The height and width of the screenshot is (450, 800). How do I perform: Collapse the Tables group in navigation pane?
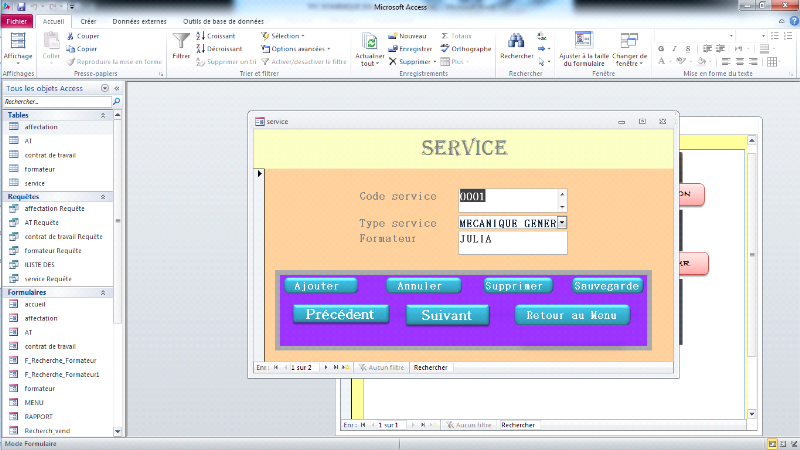tap(103, 115)
